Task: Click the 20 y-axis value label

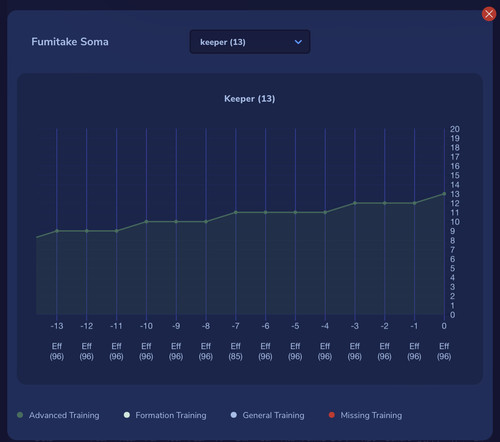Action: pyautogui.click(x=455, y=129)
